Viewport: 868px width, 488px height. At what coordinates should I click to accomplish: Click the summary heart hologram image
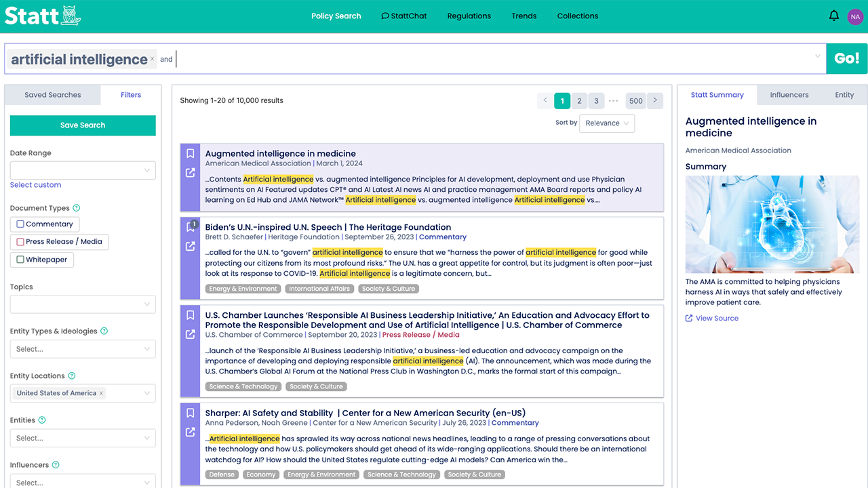[772, 224]
